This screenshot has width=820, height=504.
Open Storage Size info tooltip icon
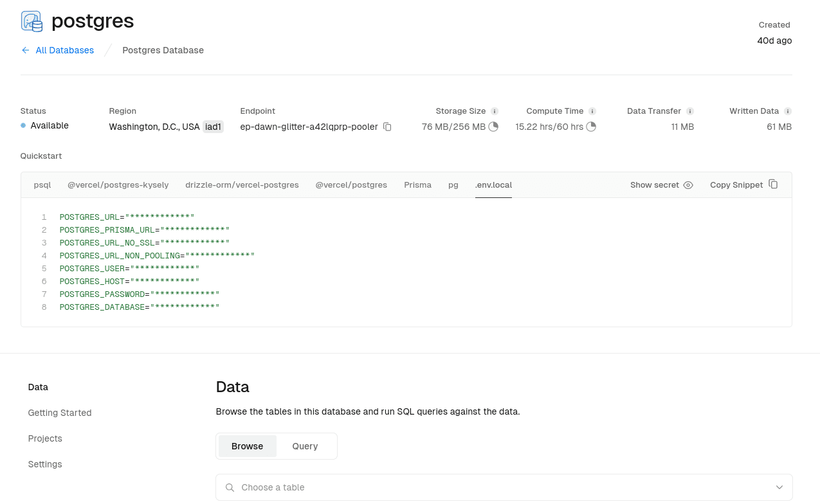(x=495, y=111)
